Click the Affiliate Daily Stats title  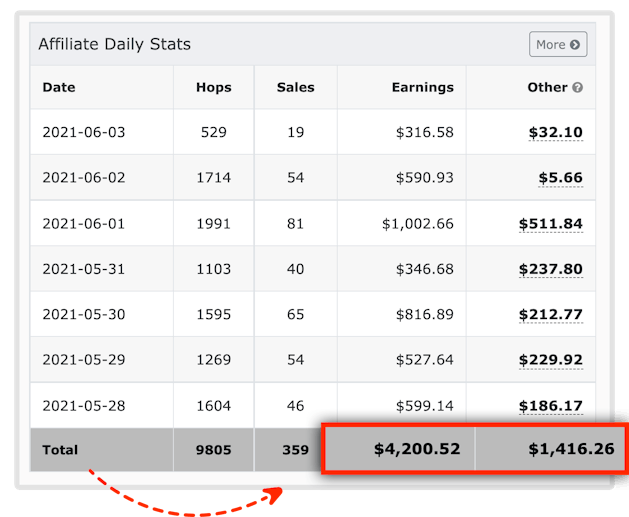pyautogui.click(x=114, y=44)
